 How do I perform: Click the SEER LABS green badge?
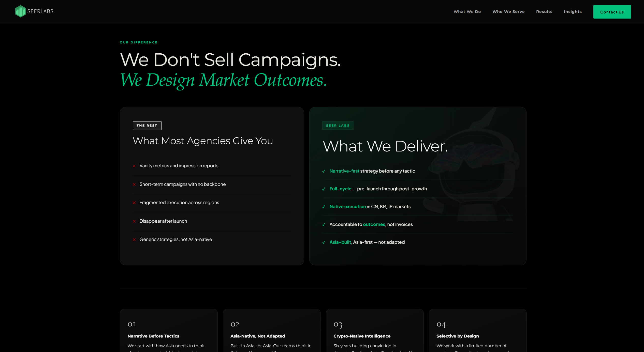click(x=338, y=126)
